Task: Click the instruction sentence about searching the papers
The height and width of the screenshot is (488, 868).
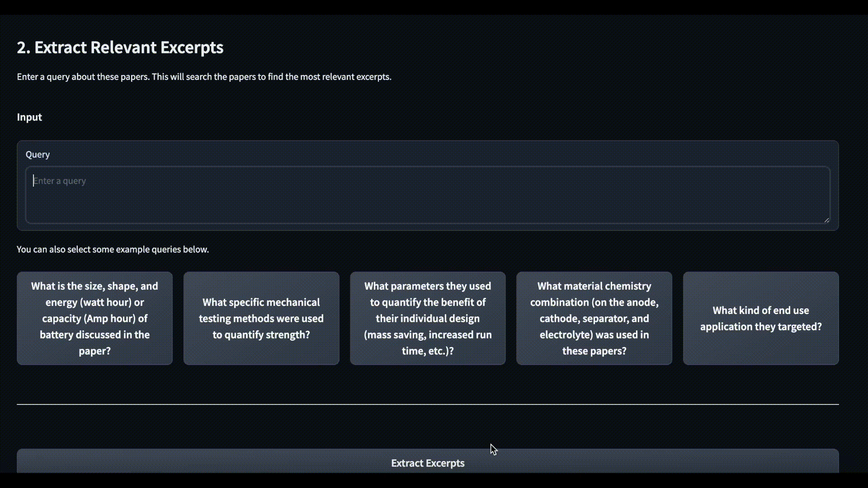Action: (204, 77)
